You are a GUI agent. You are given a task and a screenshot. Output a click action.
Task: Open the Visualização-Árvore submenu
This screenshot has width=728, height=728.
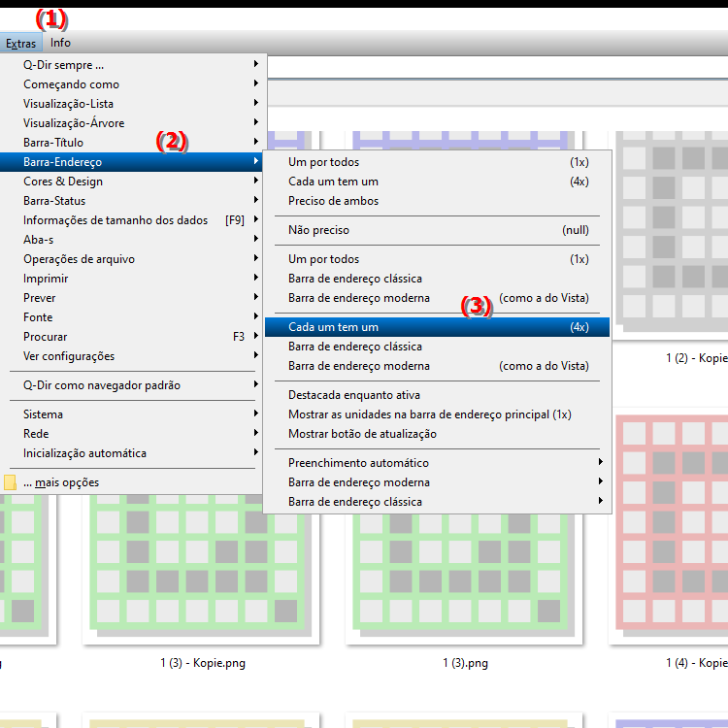pyautogui.click(x=133, y=123)
